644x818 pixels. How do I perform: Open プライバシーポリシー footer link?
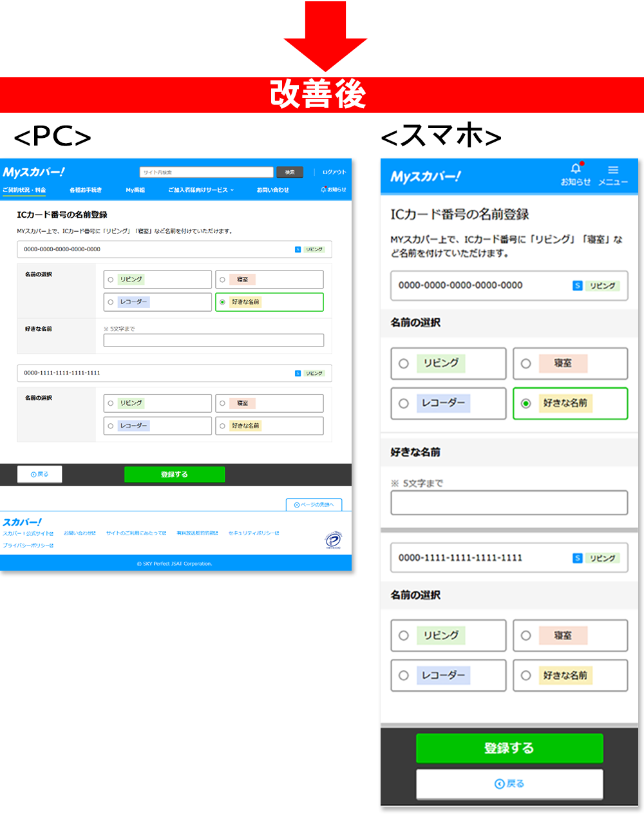(x=28, y=546)
